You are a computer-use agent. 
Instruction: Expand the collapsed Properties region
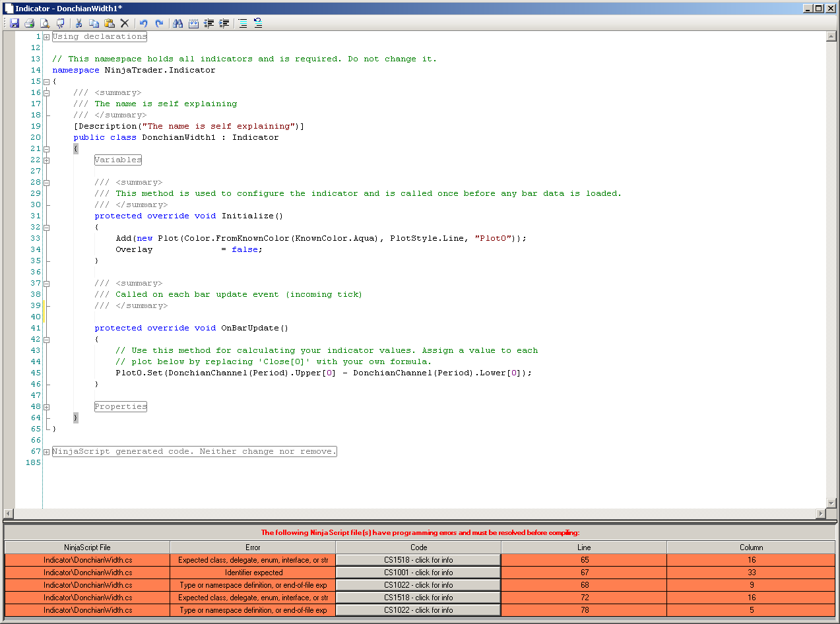point(46,407)
